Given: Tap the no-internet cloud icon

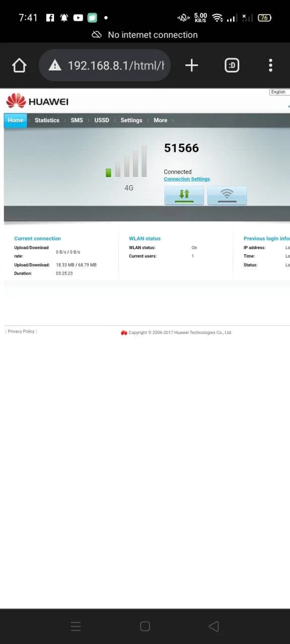Looking at the screenshot, I should pyautogui.click(x=97, y=35).
